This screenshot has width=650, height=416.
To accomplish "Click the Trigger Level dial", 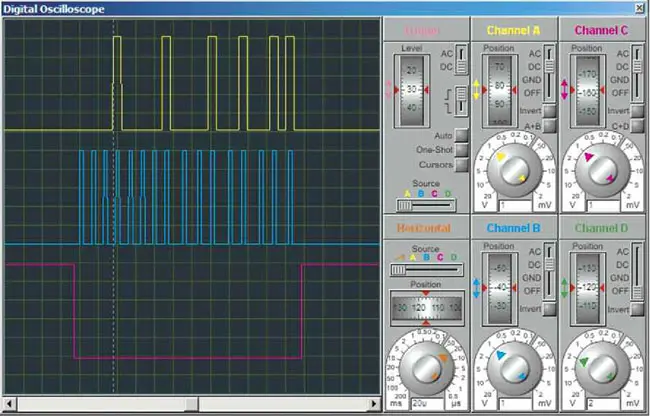I will pos(413,91).
